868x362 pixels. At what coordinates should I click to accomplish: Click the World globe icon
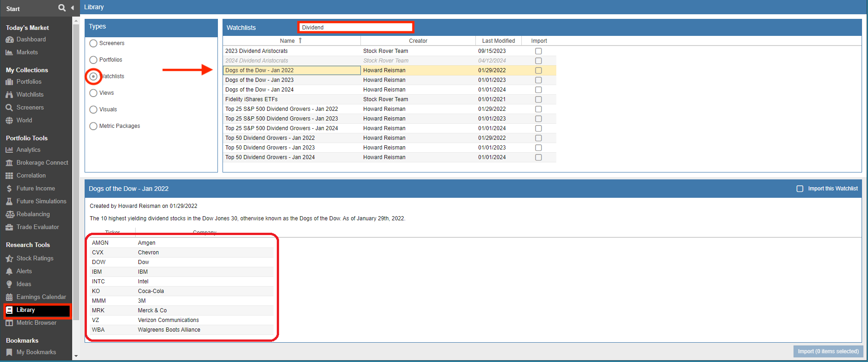pos(9,121)
